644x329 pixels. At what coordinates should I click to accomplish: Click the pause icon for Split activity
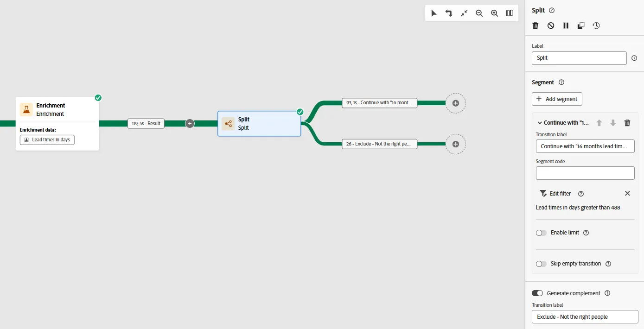[x=566, y=25]
